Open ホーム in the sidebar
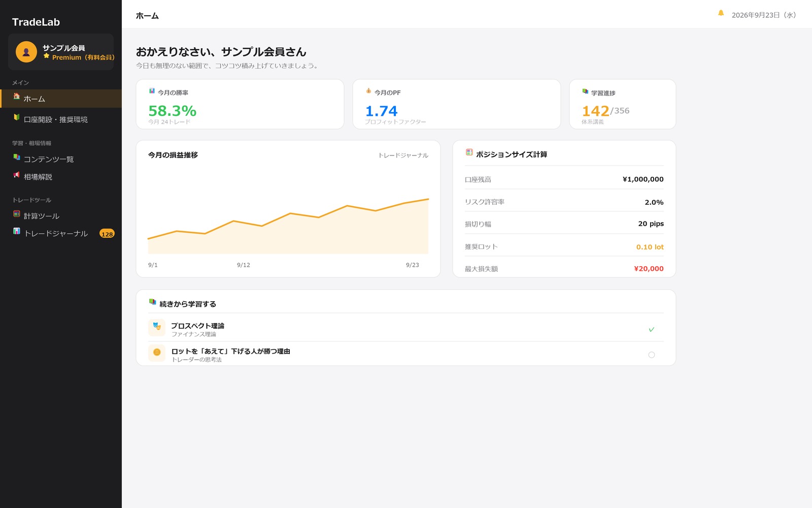Screen dimensions: 812x508 point(61,99)
